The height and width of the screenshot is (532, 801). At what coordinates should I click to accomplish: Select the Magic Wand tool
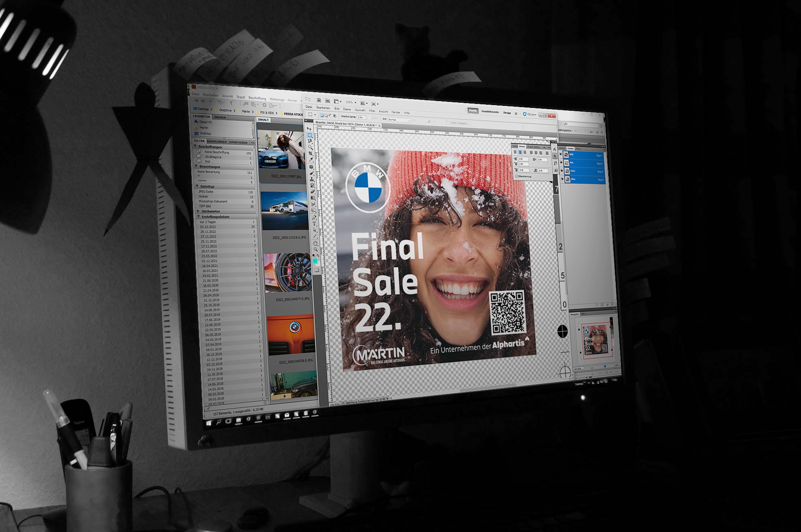tap(311, 148)
